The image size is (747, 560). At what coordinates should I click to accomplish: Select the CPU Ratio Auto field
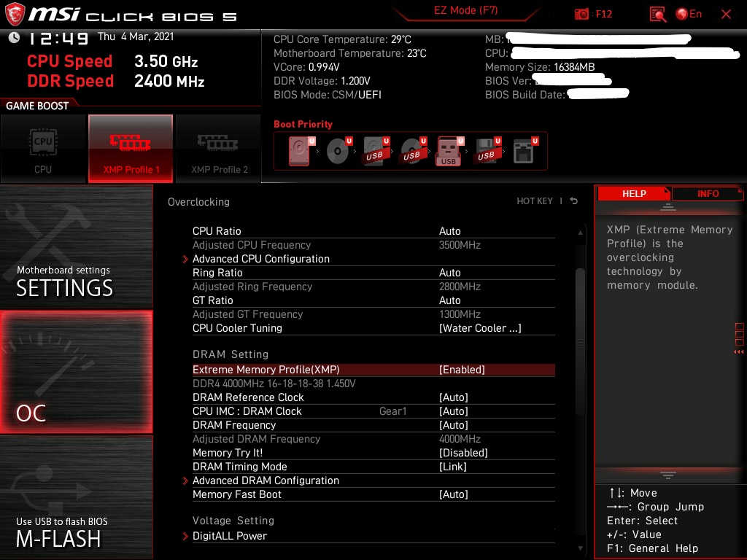tap(449, 231)
